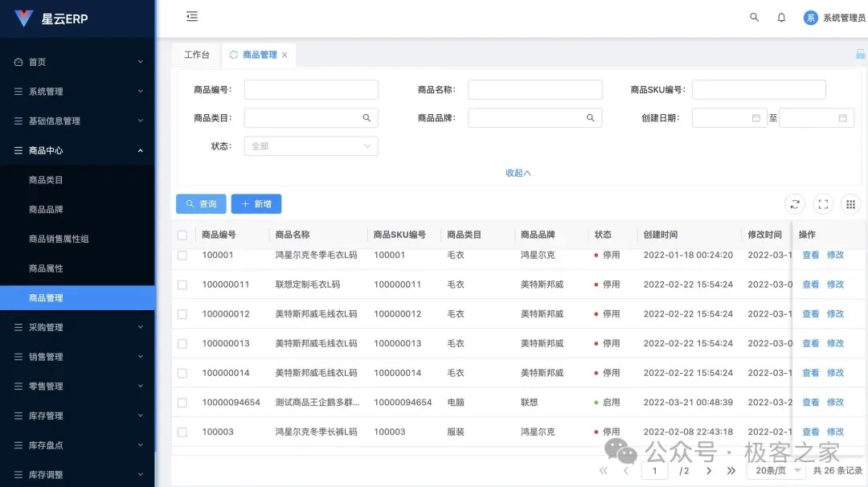Open the 状态 dropdown showing 全部
868x487 pixels.
[x=311, y=146]
